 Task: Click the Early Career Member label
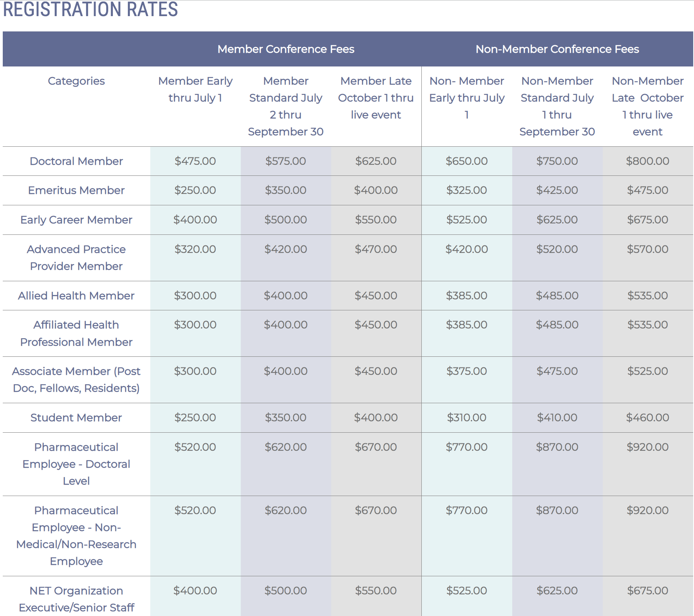pos(76,220)
